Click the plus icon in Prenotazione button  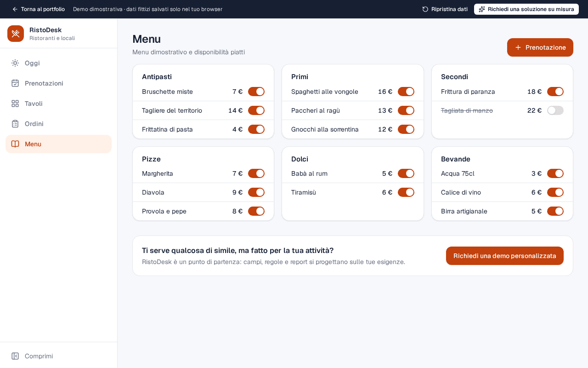pos(518,47)
